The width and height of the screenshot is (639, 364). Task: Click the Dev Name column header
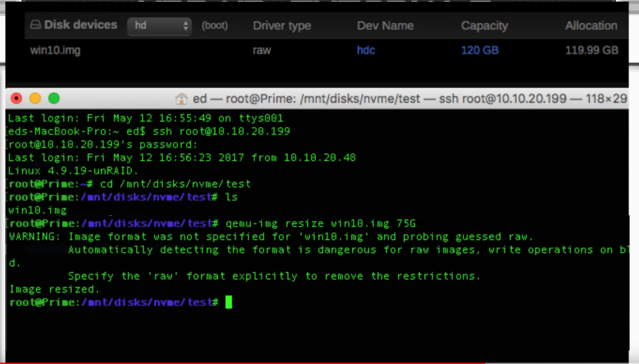(x=385, y=26)
